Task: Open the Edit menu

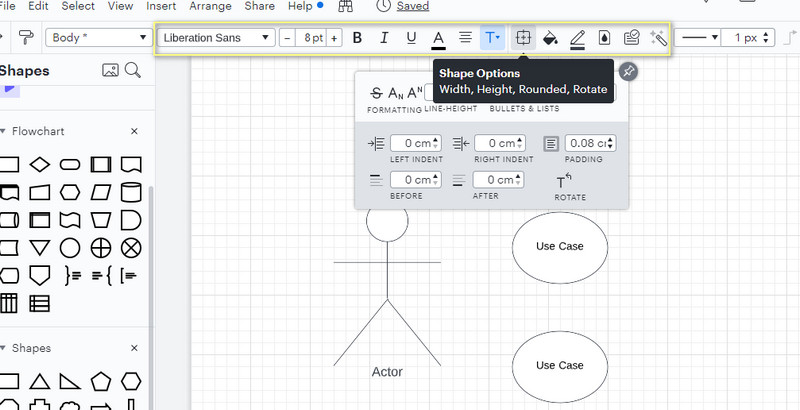Action: tap(38, 6)
